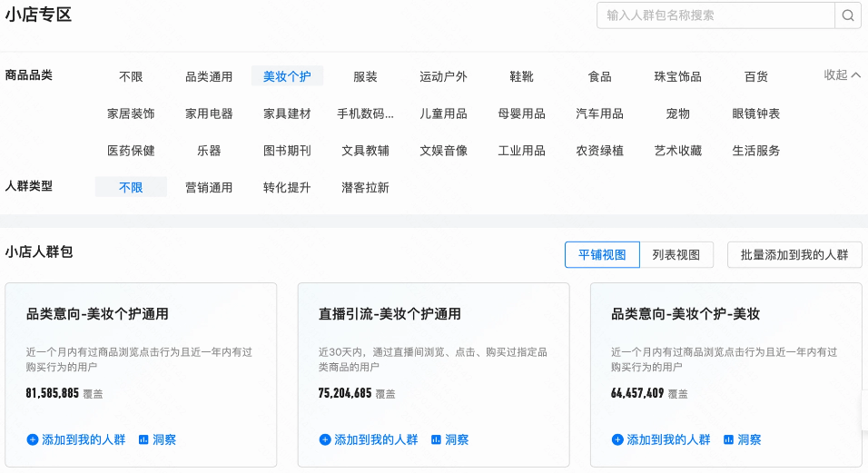Filter by 乐器 category
The image size is (868, 473).
point(209,151)
